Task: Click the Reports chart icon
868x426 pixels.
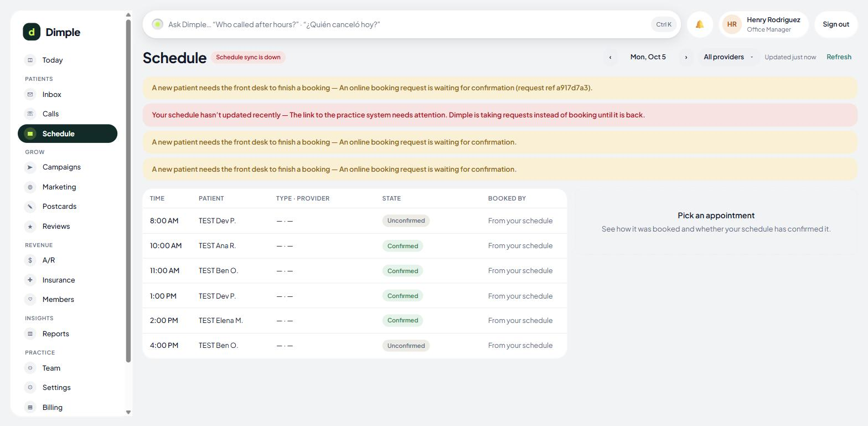Action: tap(30, 334)
